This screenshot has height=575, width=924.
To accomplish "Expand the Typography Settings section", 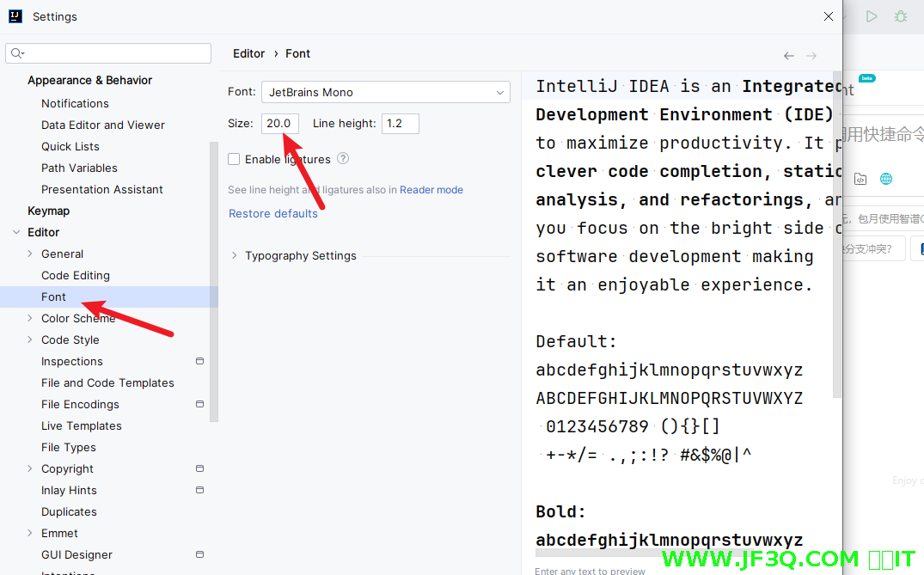I will (235, 255).
